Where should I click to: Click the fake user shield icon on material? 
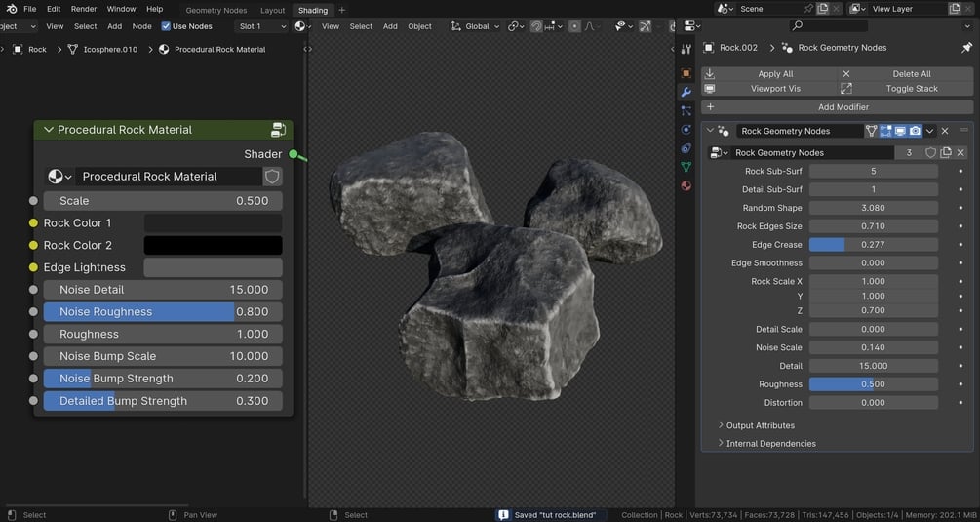(272, 177)
